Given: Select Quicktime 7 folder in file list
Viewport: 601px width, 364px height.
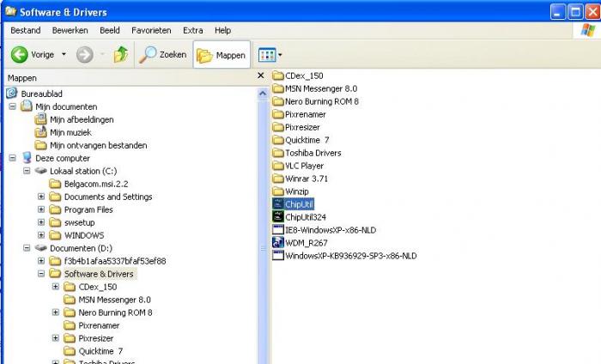Looking at the screenshot, I should tap(300, 140).
